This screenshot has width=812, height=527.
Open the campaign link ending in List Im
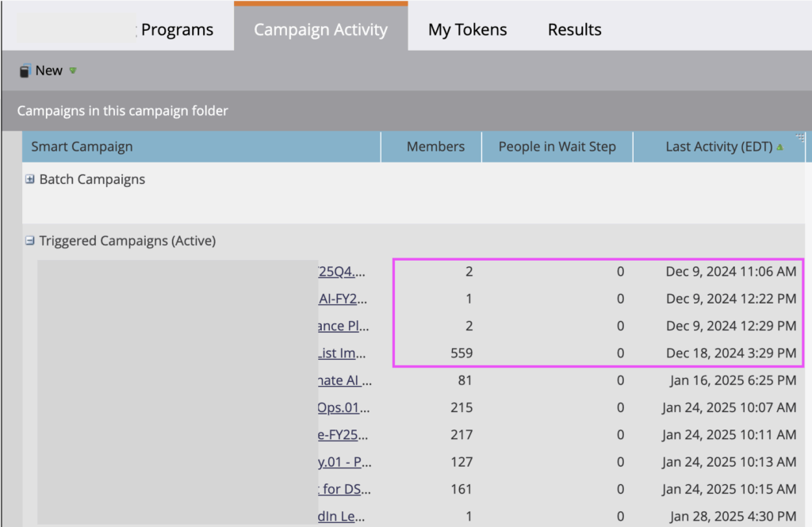coord(343,353)
